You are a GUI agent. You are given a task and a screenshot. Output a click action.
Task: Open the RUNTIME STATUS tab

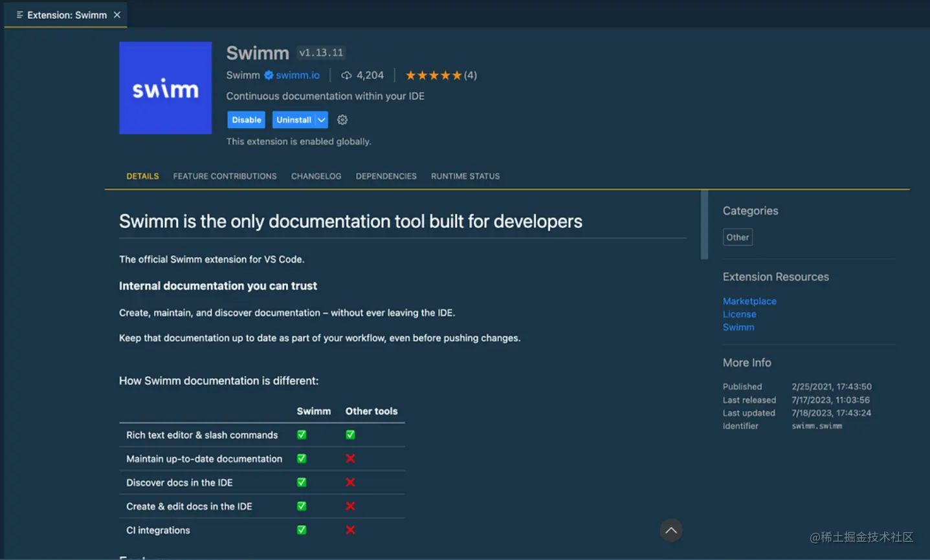465,176
